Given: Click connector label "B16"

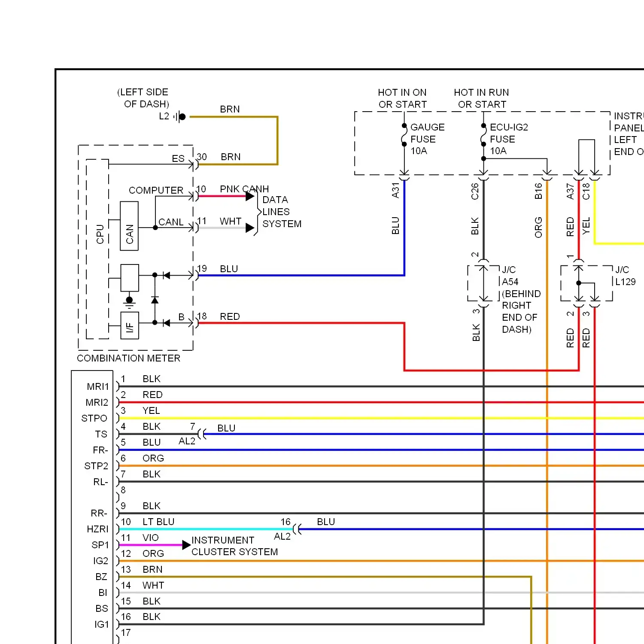Looking at the screenshot, I should click(x=538, y=191).
